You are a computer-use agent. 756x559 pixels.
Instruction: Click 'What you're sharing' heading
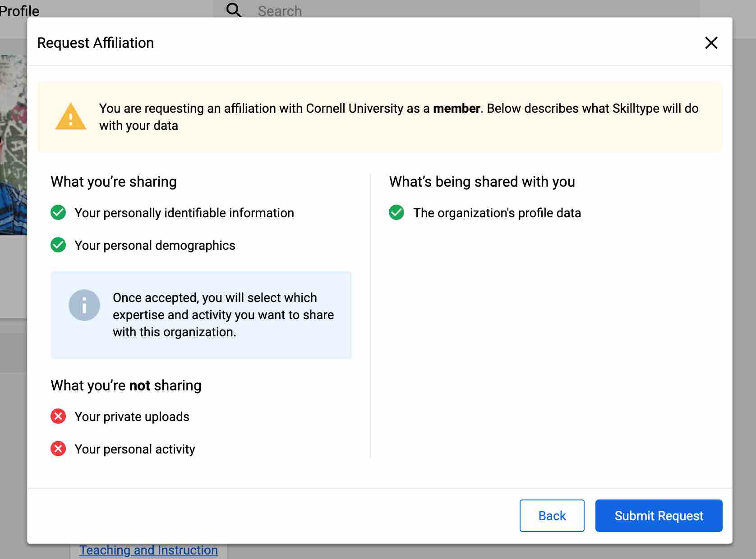pos(114,182)
